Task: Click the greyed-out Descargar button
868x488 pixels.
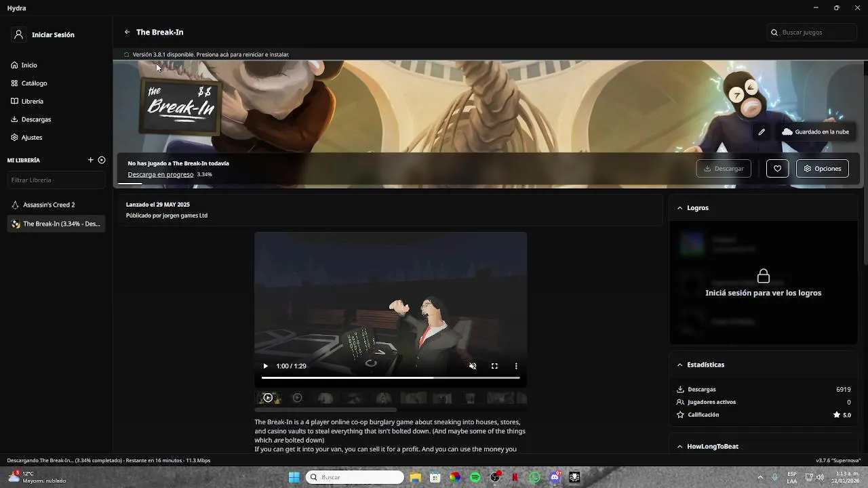Action: tap(724, 168)
